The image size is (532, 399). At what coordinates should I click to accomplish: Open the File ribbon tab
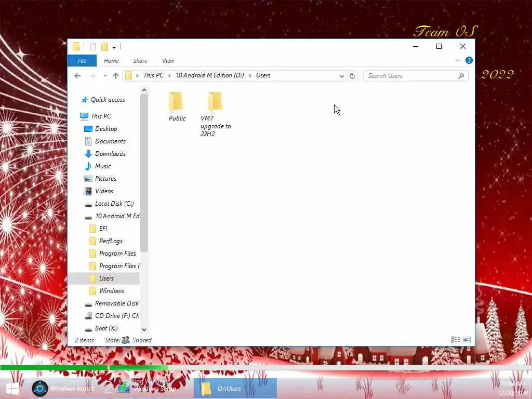82,61
